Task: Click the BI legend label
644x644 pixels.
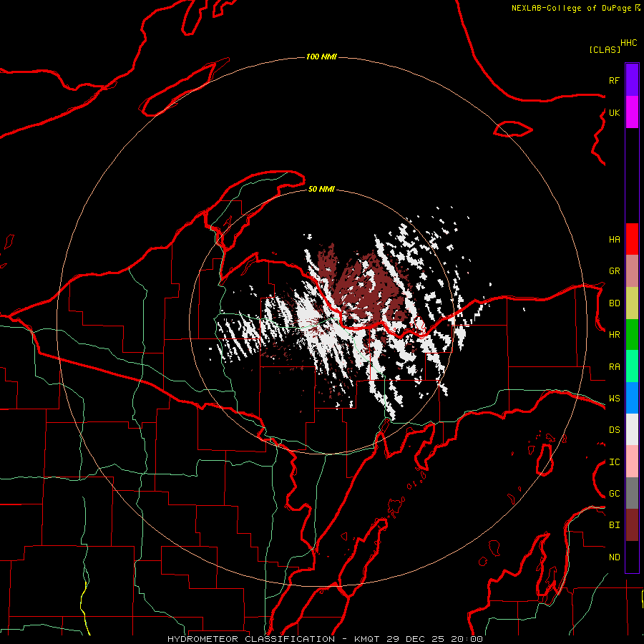Action: [x=614, y=525]
